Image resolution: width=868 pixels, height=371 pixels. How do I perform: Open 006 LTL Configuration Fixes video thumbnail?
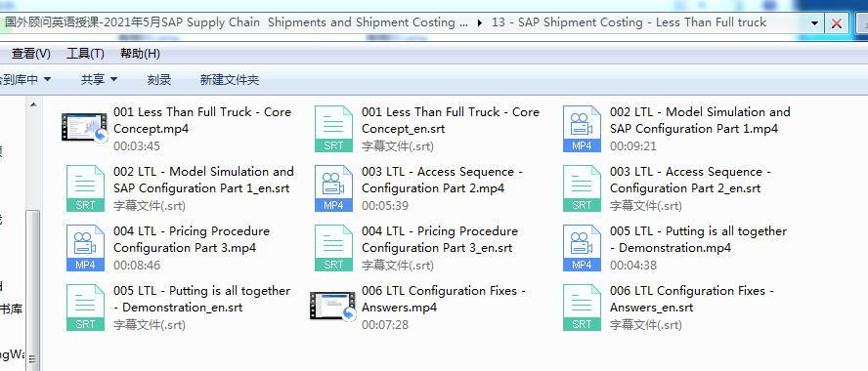pyautogui.click(x=332, y=307)
